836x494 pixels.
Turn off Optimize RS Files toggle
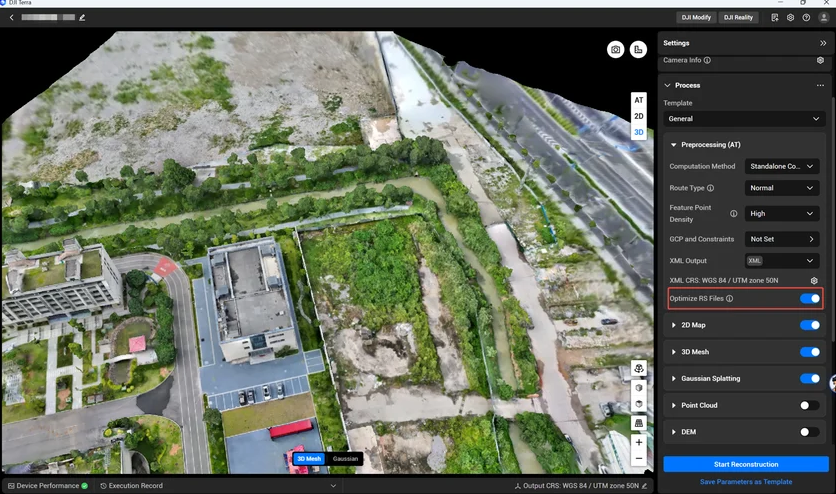(810, 298)
